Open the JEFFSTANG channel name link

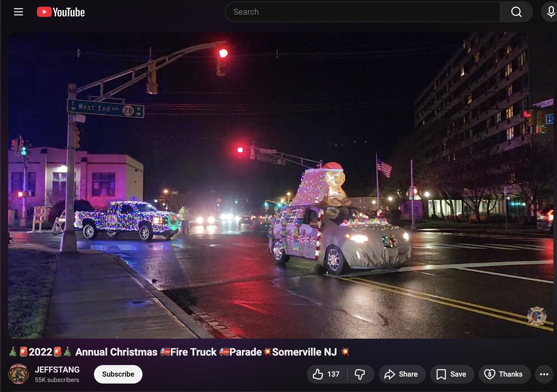57,369
